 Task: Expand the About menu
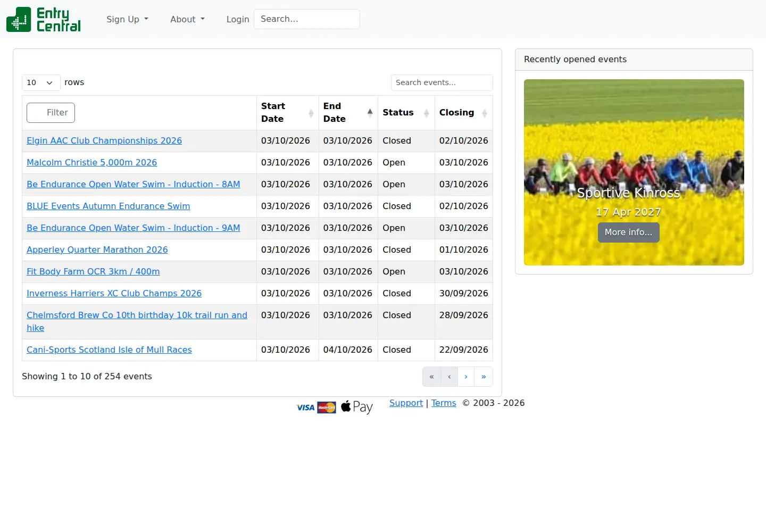click(187, 19)
